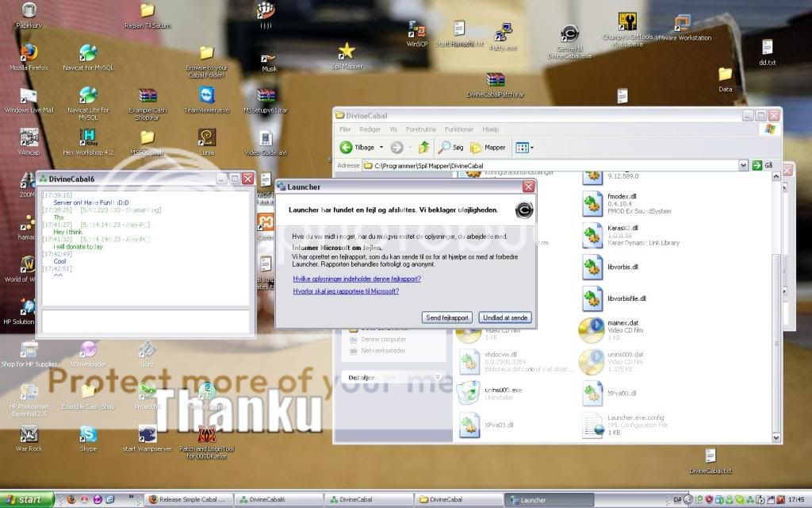The image size is (812, 508).
Task: Expand the address bar path dropdown
Action: [743, 165]
